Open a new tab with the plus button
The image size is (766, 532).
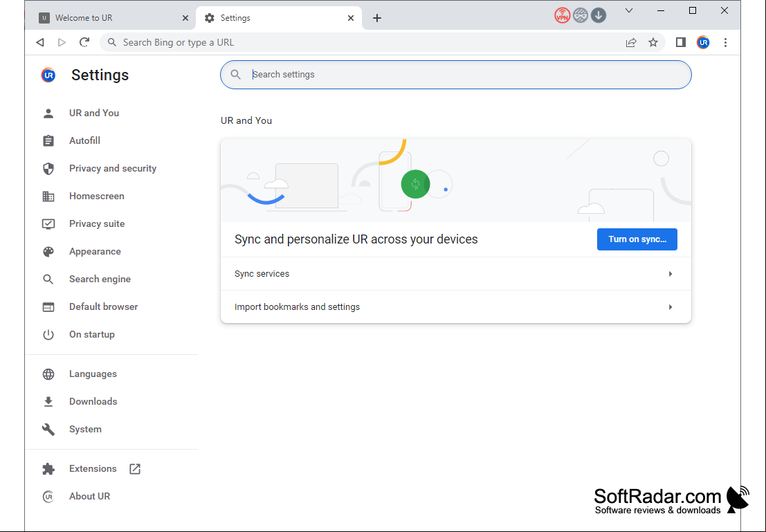coord(376,18)
